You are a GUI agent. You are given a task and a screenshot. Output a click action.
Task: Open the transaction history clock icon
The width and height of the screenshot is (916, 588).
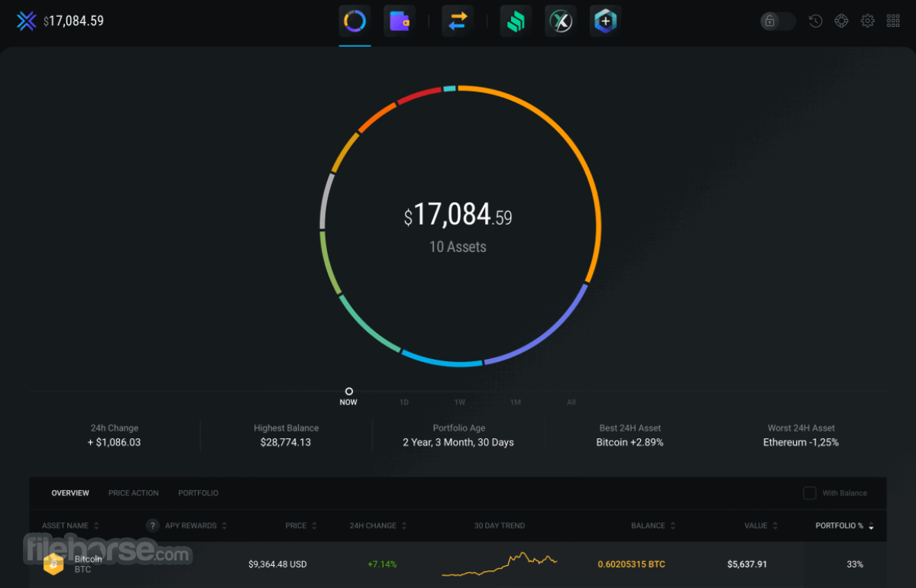(x=815, y=21)
